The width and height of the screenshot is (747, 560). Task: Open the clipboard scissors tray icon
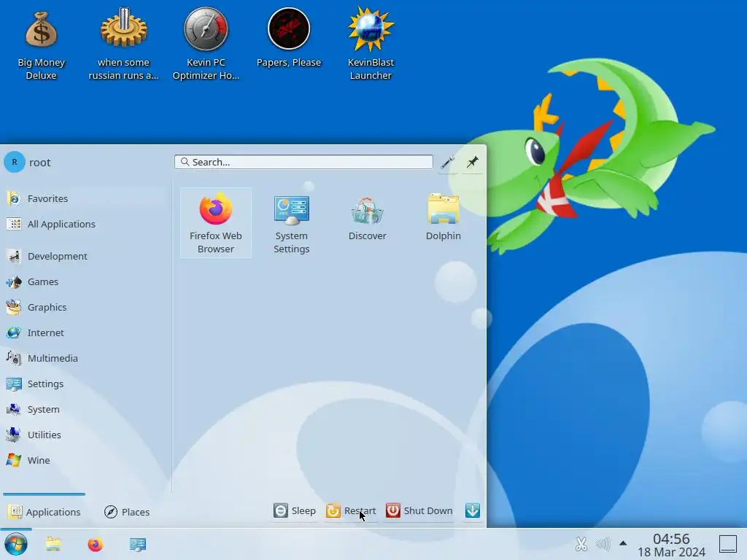click(x=581, y=544)
